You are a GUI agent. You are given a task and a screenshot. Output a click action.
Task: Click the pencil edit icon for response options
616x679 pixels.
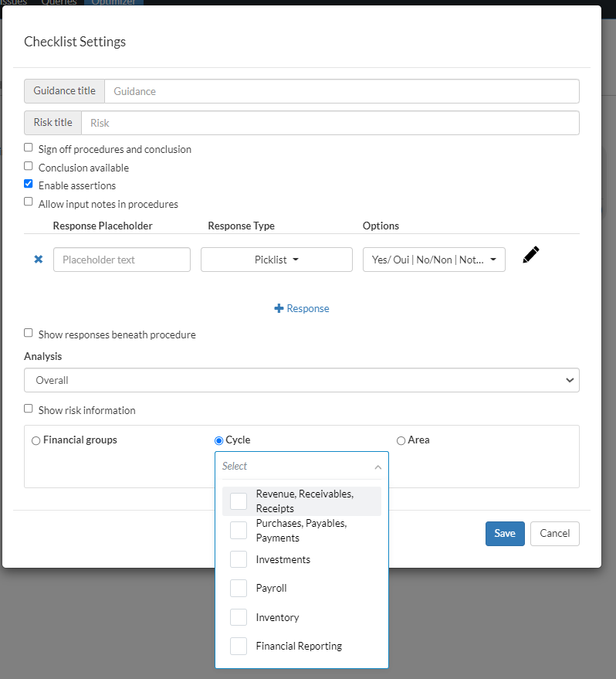pyautogui.click(x=530, y=256)
